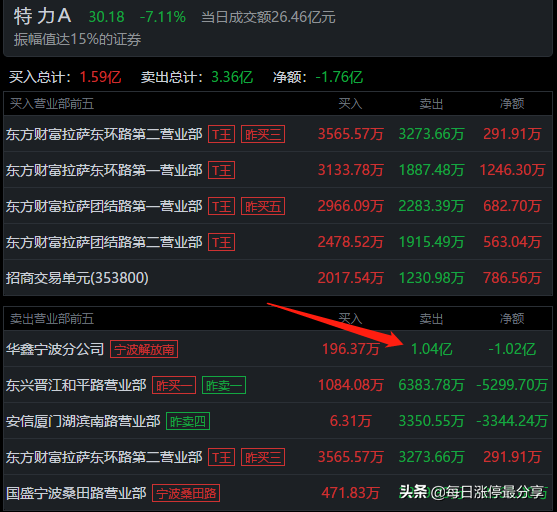
Task: Click the green 昨卖一 tag
Action: (x=224, y=385)
